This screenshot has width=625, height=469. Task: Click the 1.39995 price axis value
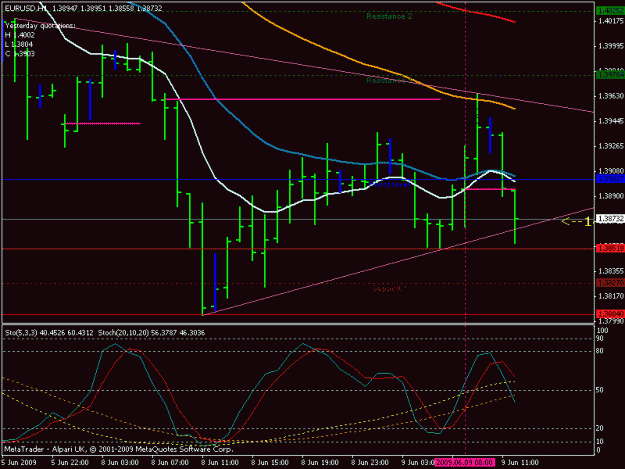click(611, 46)
